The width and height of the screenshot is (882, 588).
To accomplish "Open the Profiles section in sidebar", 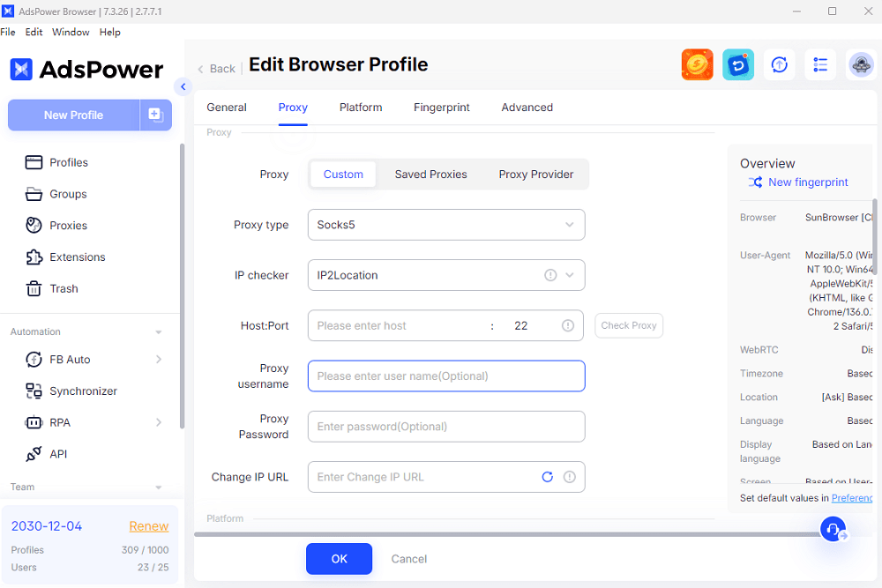I will [56, 162].
